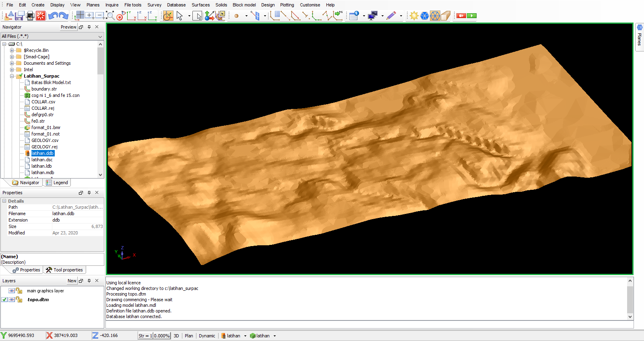The image size is (644, 341).
Task: Collapse the Latihan_Surpac folder tree node
Action: point(12,76)
